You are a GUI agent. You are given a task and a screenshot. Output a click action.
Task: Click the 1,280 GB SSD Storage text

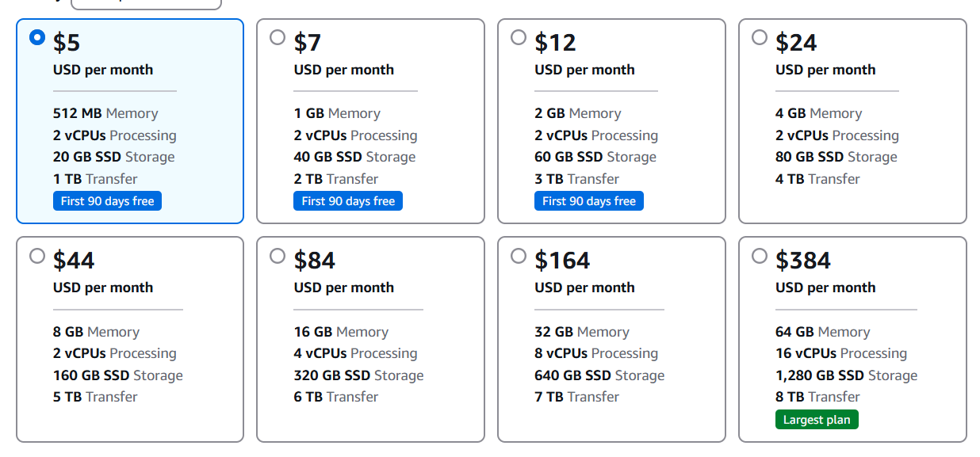click(846, 375)
